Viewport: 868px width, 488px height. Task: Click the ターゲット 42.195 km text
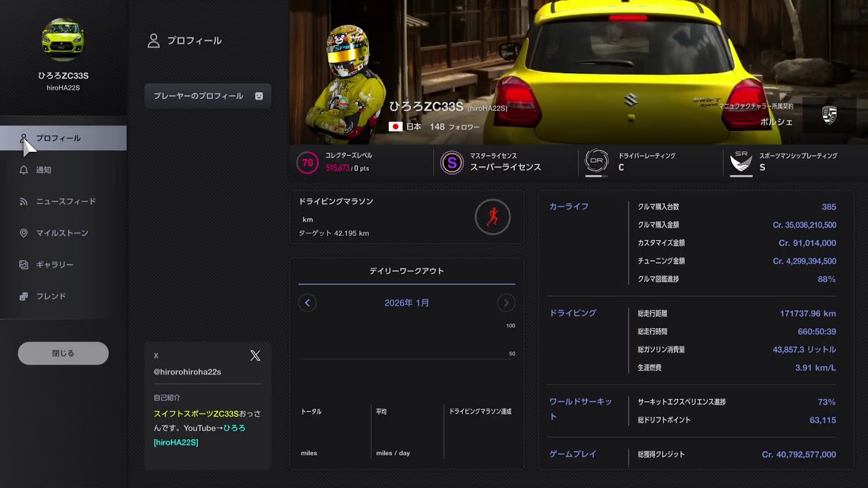click(x=334, y=233)
